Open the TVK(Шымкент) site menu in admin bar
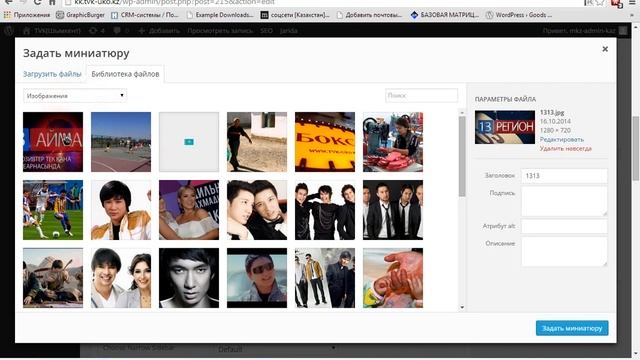640x360 pixels. point(51,31)
